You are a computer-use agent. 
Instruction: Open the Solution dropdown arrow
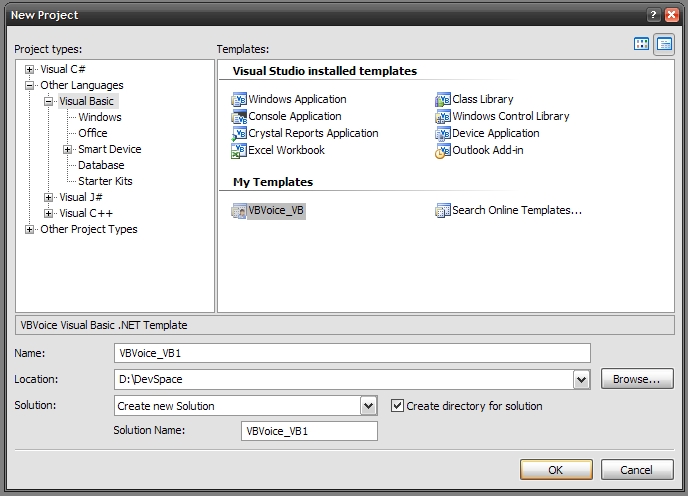coord(369,406)
